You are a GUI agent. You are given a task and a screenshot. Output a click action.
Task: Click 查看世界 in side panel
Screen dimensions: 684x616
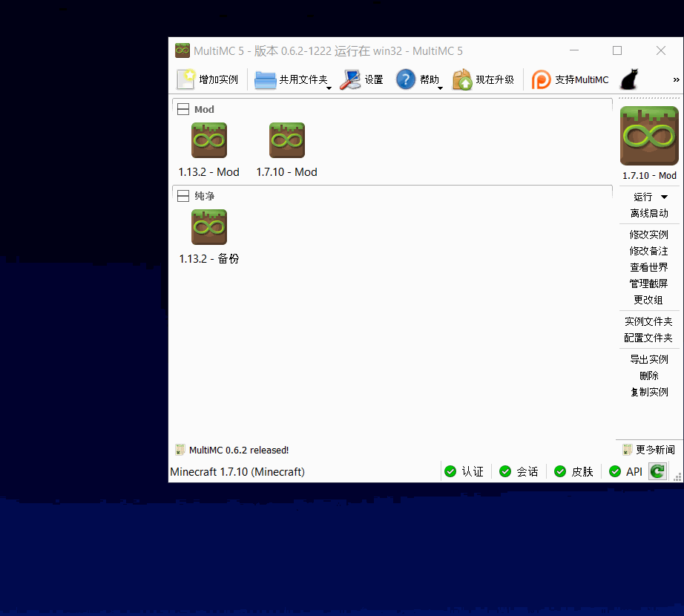point(649,267)
